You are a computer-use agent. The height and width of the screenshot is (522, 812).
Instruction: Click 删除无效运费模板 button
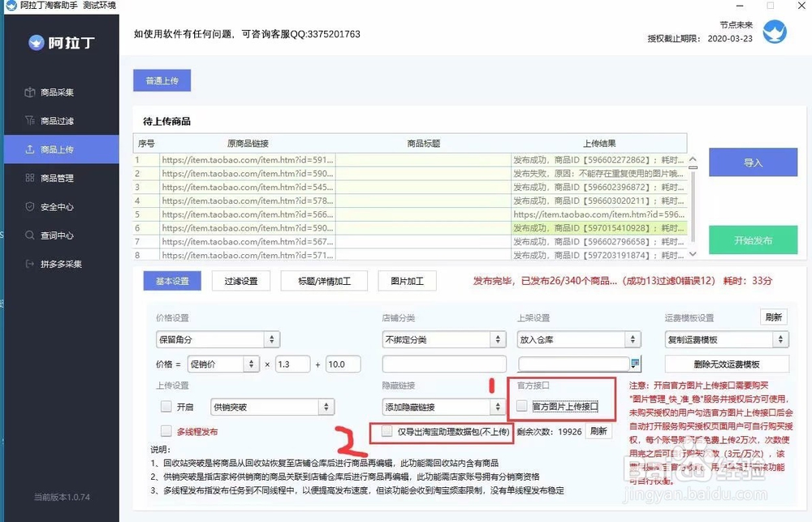[727, 364]
